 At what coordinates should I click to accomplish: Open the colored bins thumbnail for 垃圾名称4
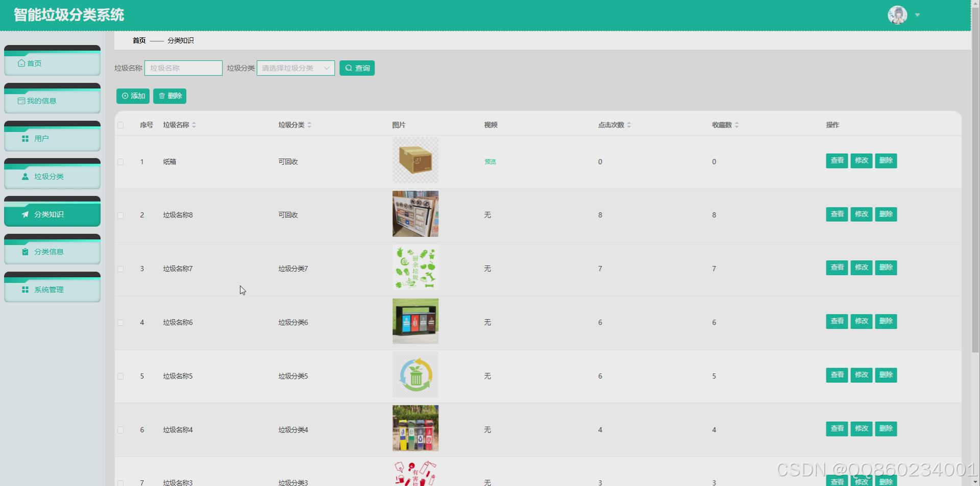pos(415,428)
